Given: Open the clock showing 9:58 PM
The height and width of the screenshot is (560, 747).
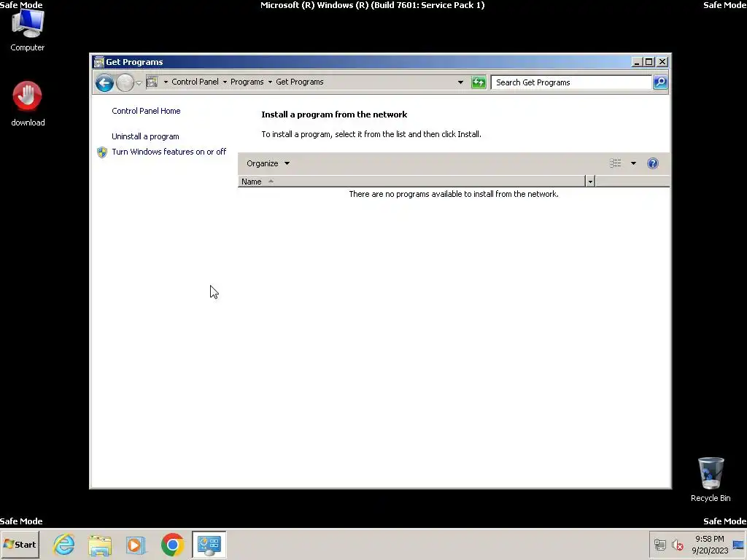Looking at the screenshot, I should click(710, 545).
